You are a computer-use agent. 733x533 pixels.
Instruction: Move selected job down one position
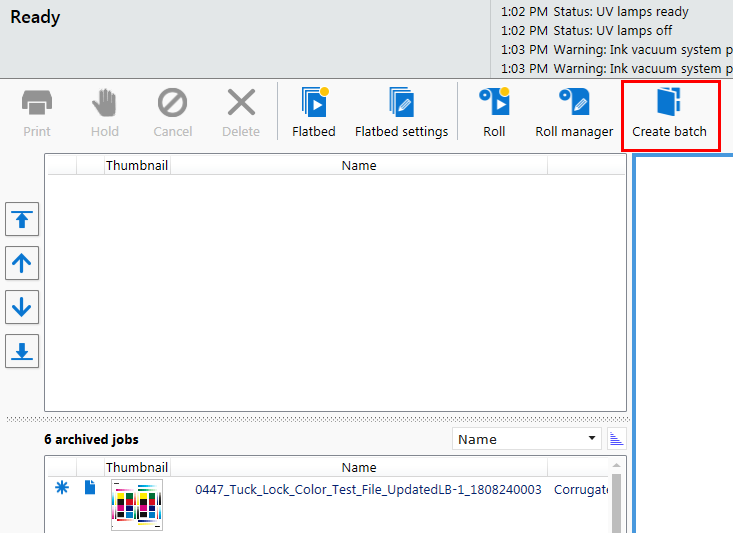(22, 308)
